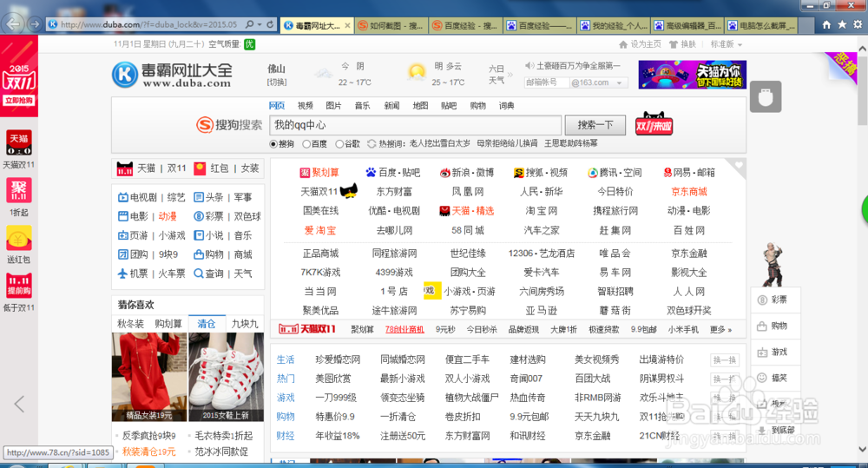
Task: Select the 百度 radio button
Action: pyautogui.click(x=306, y=144)
